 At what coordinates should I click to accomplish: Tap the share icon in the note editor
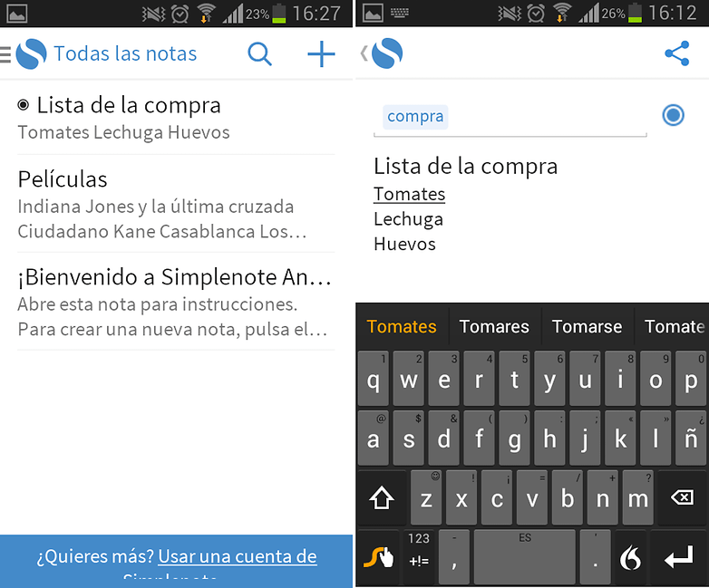[677, 53]
